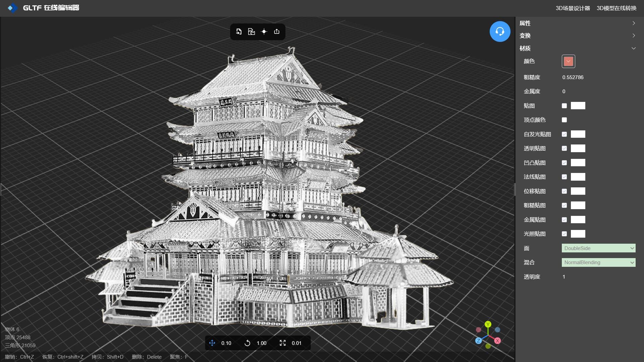Open 3D场景设计器 in top menu
The image size is (644, 362).
[x=573, y=8]
